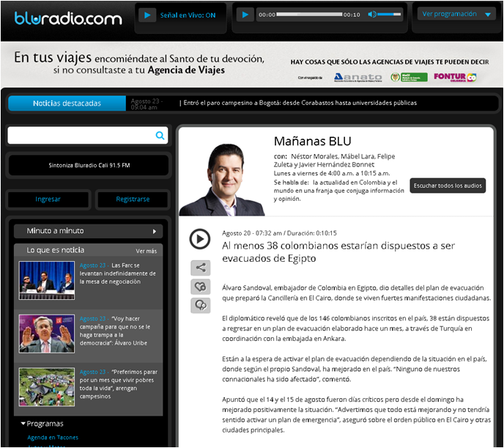Click the share icon beside the article

[201, 268]
